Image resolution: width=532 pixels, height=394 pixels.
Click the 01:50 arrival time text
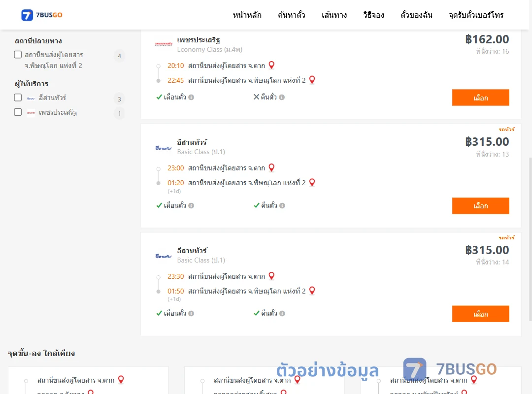pyautogui.click(x=176, y=291)
